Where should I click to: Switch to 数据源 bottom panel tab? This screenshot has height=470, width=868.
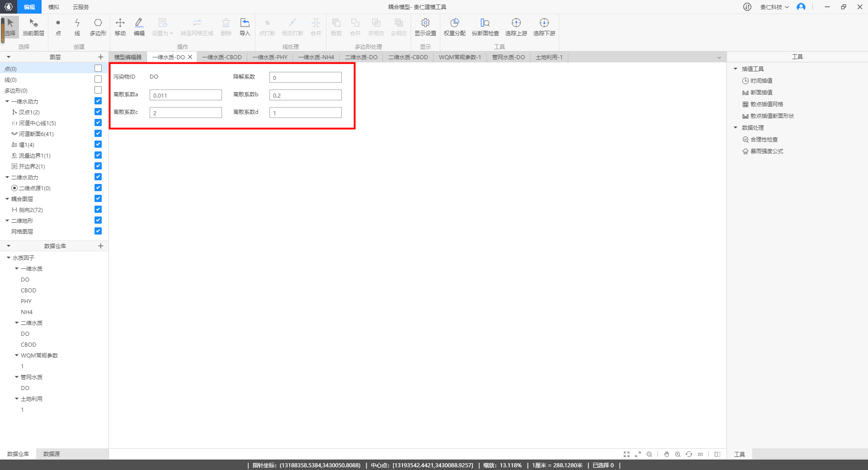51,454
